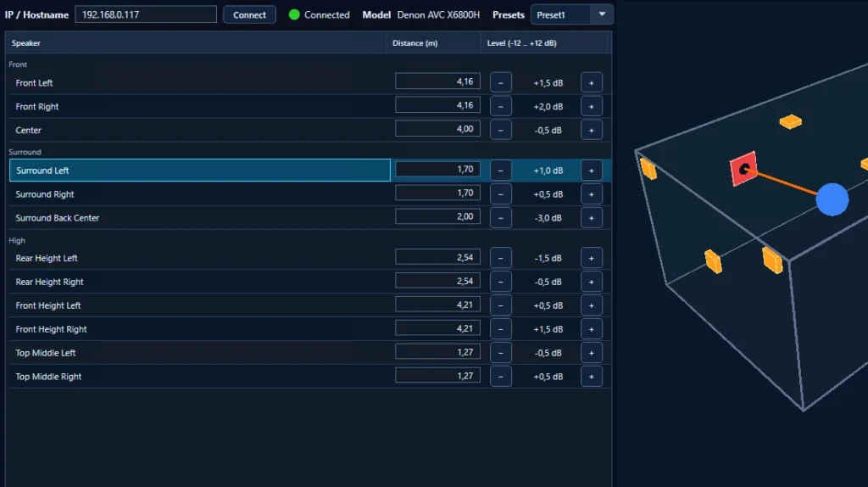868x487 pixels.
Task: Increase Surround Right level
Action: point(591,194)
